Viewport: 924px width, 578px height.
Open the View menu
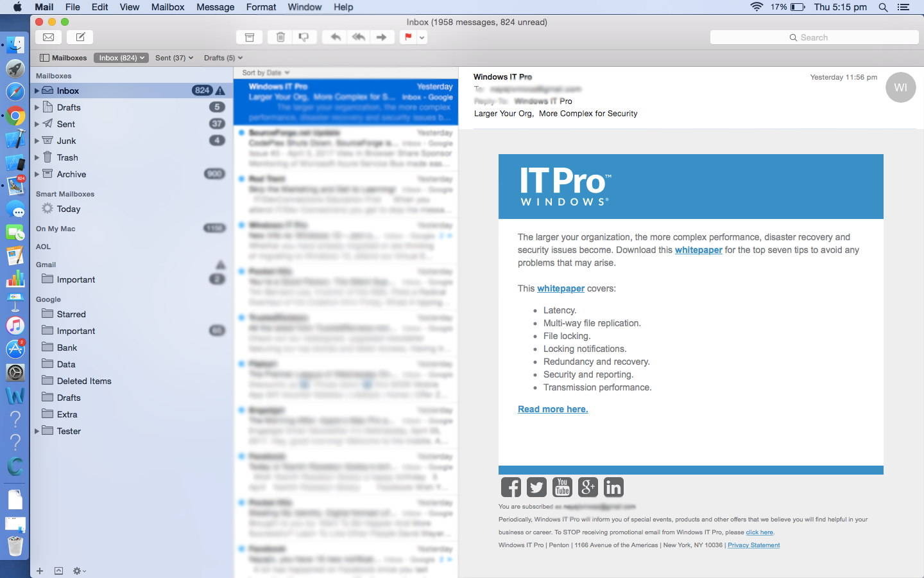[x=129, y=7]
